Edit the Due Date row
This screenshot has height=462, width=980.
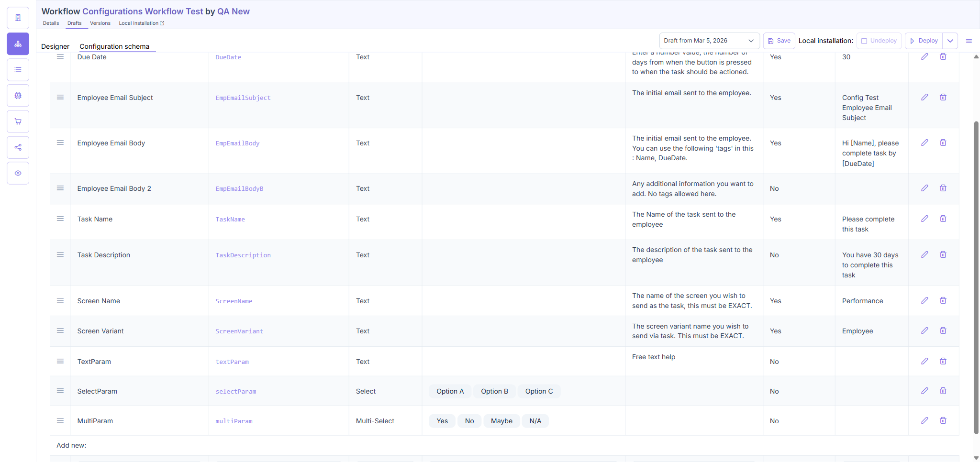tap(924, 56)
